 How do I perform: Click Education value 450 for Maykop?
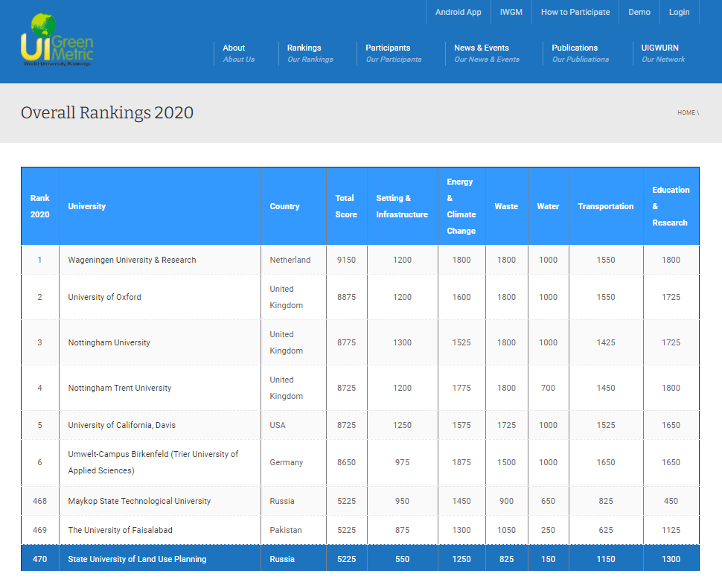[671, 501]
